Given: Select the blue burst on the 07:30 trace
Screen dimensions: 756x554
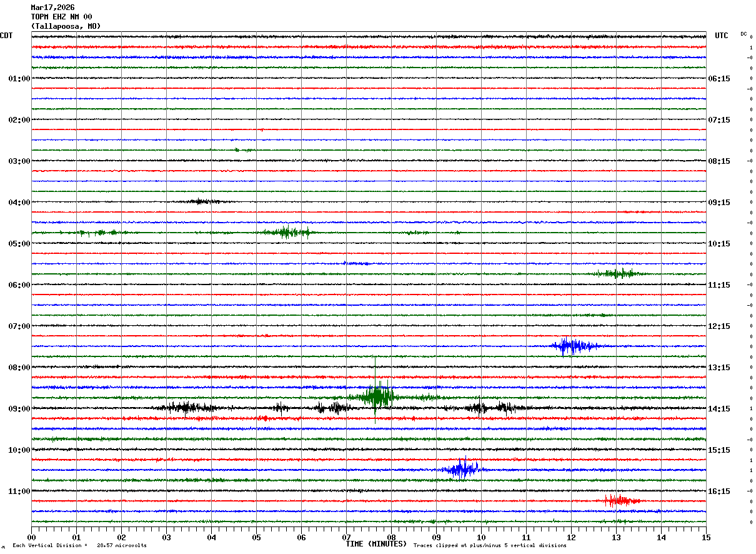Looking at the screenshot, I should [574, 346].
